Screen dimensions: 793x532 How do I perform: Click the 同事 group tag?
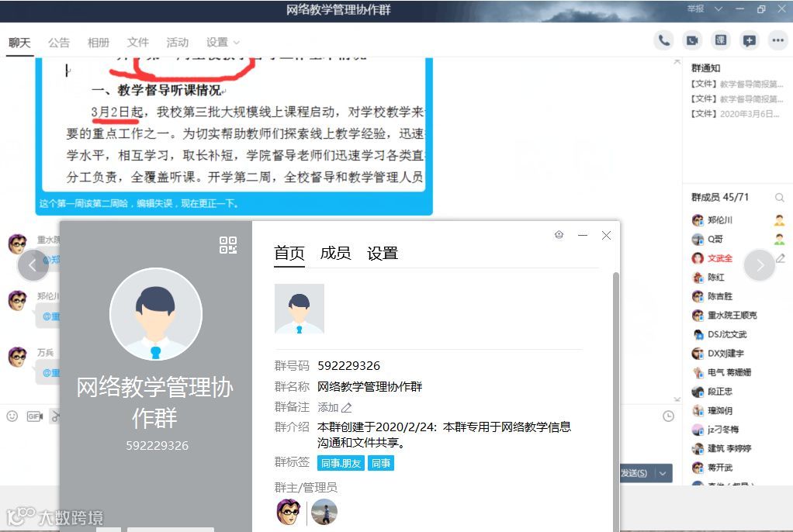[381, 463]
